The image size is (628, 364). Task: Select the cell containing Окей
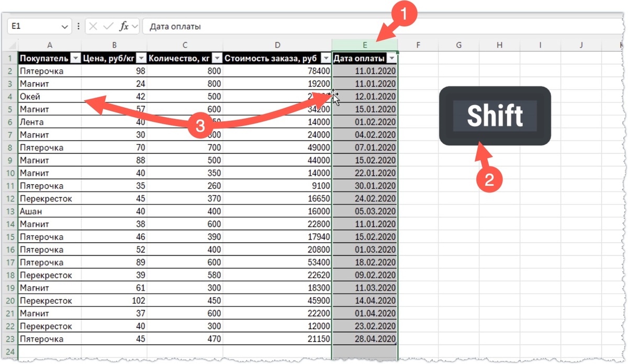[50, 97]
